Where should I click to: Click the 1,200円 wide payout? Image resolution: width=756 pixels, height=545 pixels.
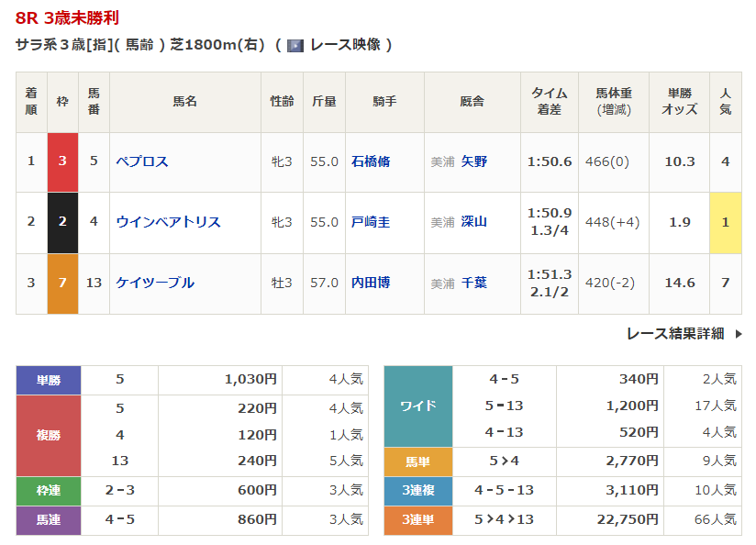tap(632, 406)
